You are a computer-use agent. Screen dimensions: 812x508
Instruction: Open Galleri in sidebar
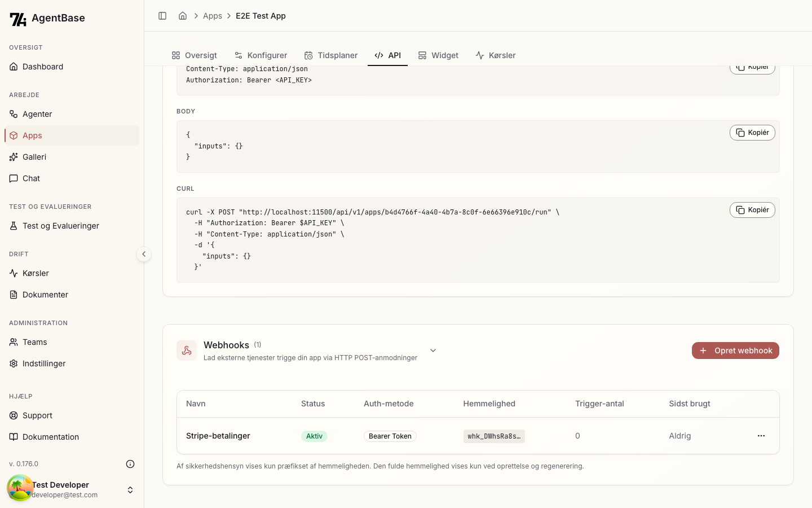click(72, 157)
